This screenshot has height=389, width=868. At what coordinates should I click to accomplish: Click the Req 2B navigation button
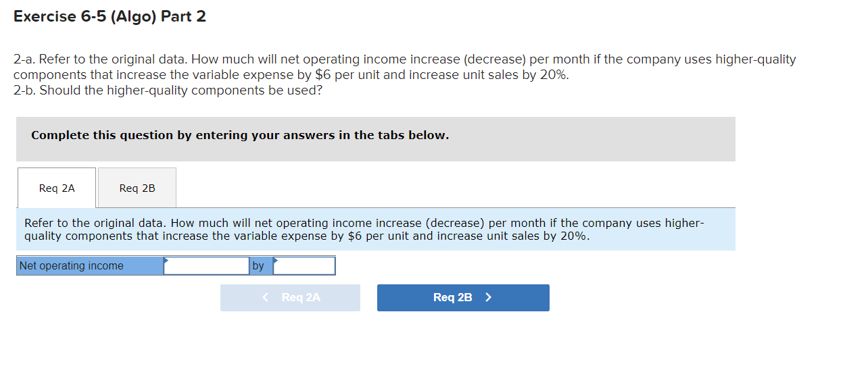pyautogui.click(x=462, y=297)
